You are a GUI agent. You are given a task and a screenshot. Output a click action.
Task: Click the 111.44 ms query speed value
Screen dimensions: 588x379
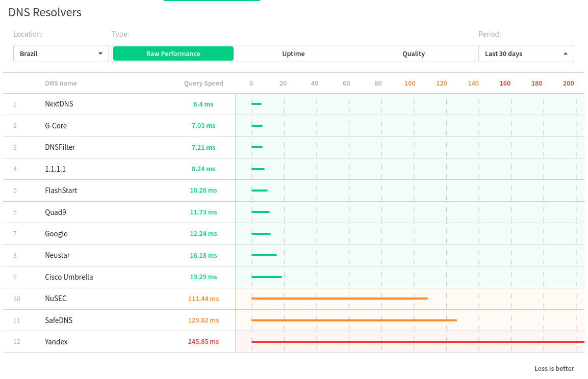point(203,299)
